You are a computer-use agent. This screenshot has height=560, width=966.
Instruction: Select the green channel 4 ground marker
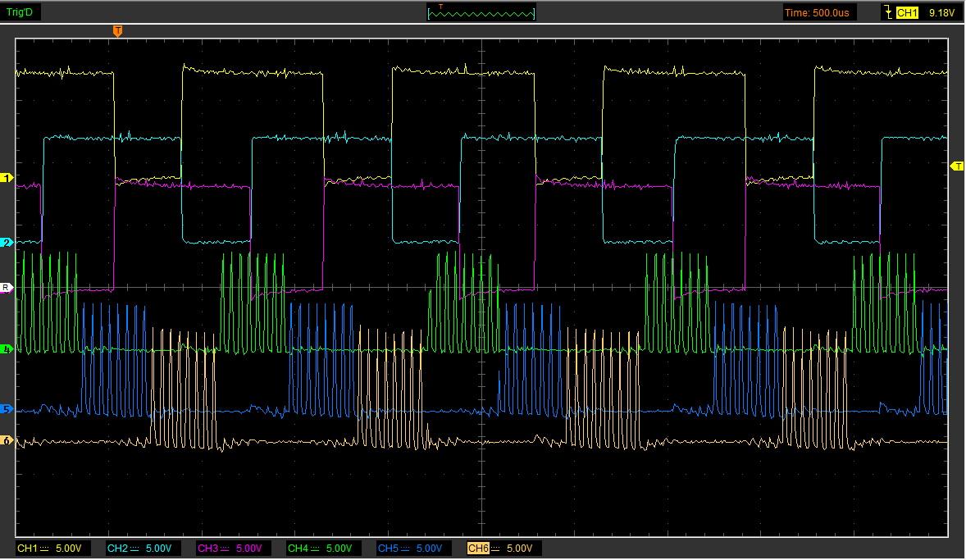click(7, 350)
